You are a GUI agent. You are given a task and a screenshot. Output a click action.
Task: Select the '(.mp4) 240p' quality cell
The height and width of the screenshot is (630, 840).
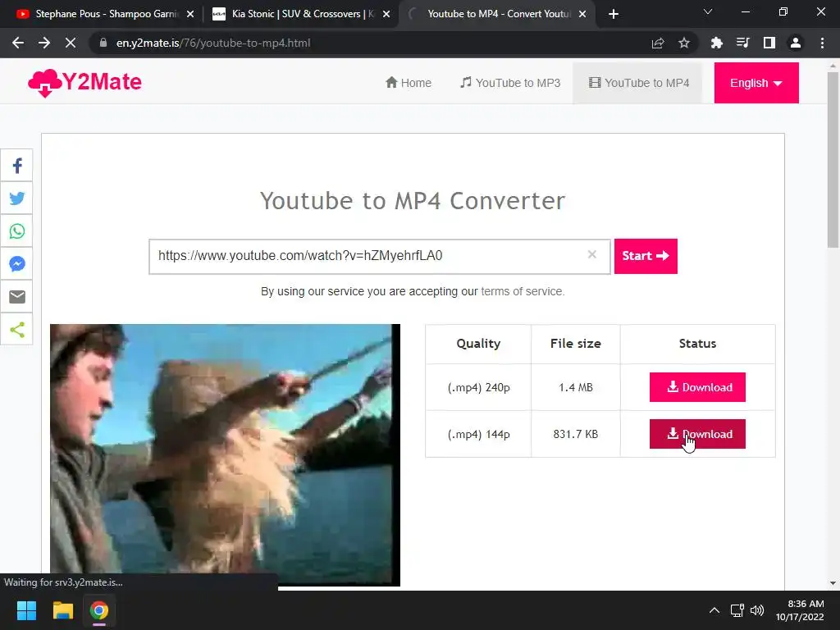[478, 387]
